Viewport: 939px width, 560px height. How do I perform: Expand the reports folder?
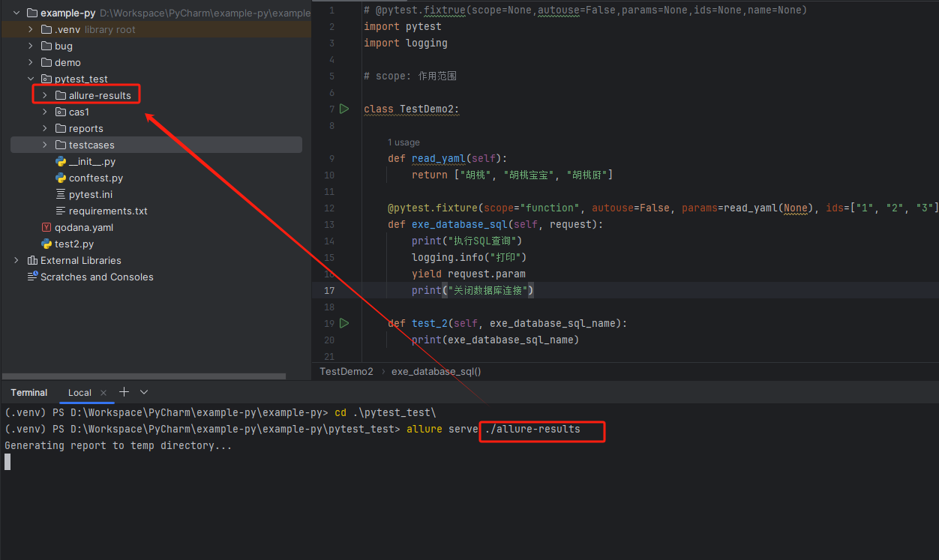click(x=45, y=128)
